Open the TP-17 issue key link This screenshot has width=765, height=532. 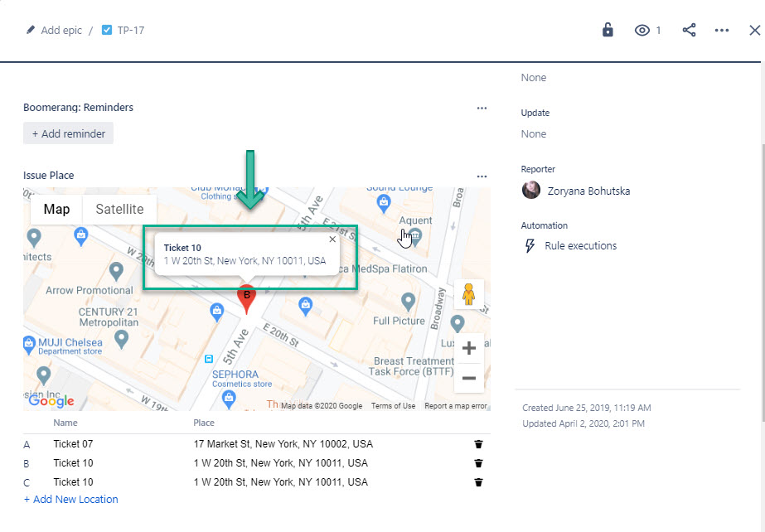click(x=130, y=30)
